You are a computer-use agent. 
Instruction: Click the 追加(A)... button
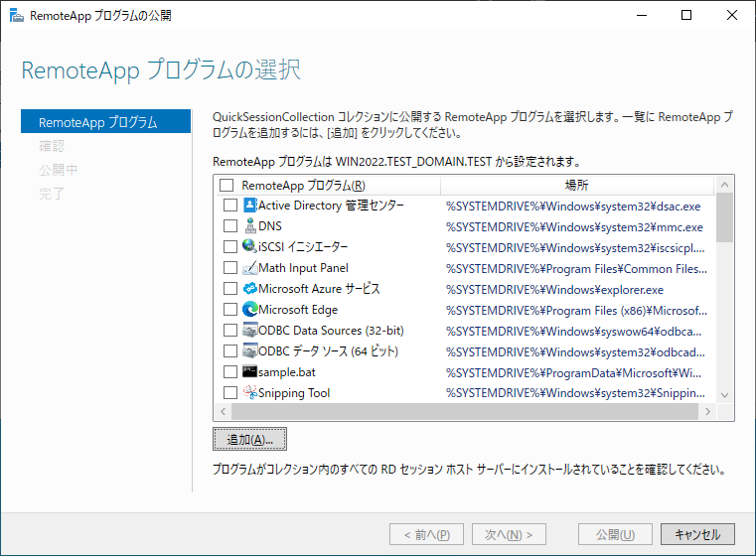point(249,439)
